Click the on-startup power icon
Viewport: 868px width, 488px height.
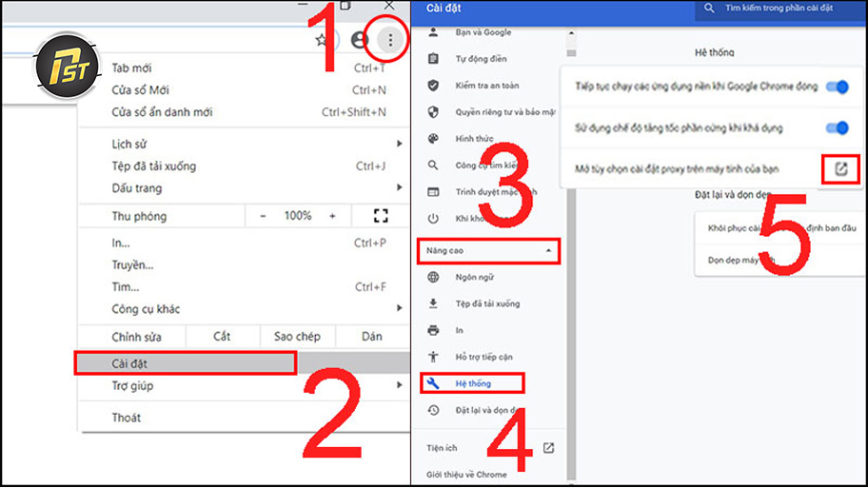click(x=433, y=219)
